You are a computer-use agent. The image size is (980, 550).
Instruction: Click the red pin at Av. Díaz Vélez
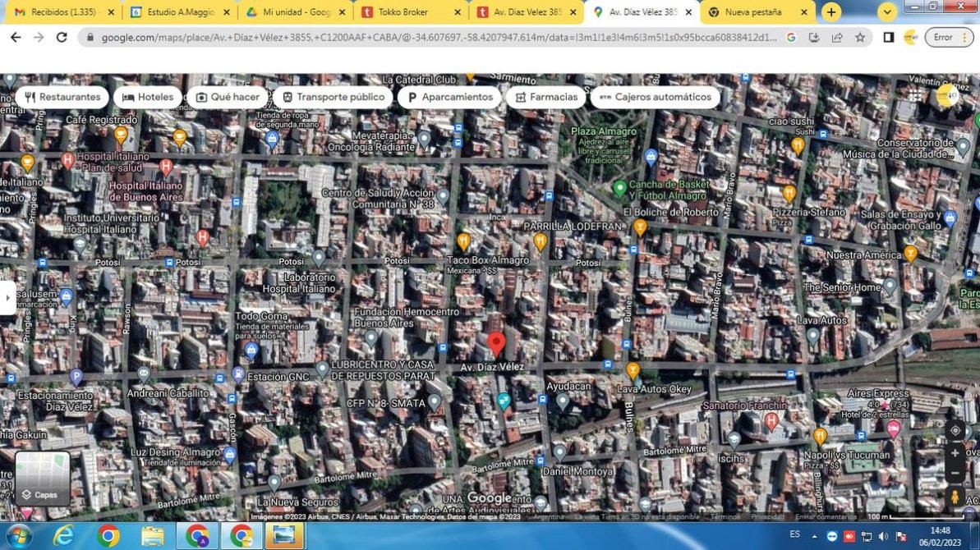click(496, 343)
